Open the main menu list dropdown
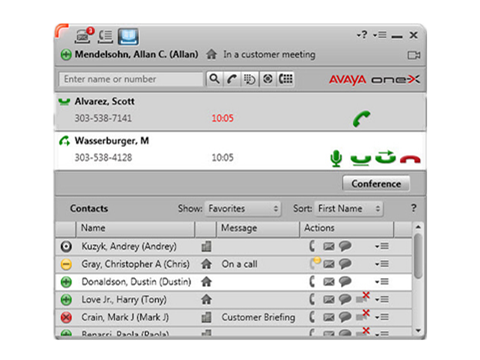 pyautogui.click(x=380, y=35)
